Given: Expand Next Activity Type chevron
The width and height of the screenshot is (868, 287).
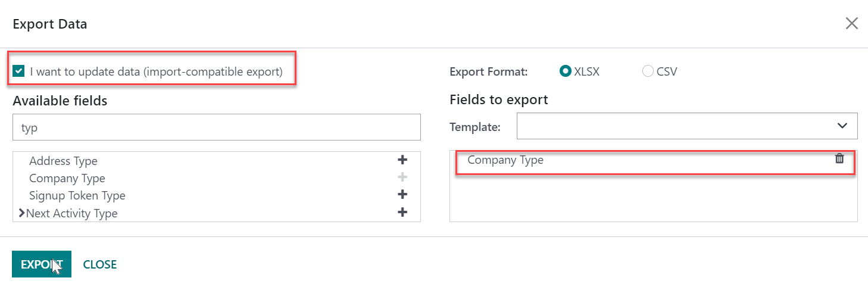Looking at the screenshot, I should coord(22,213).
